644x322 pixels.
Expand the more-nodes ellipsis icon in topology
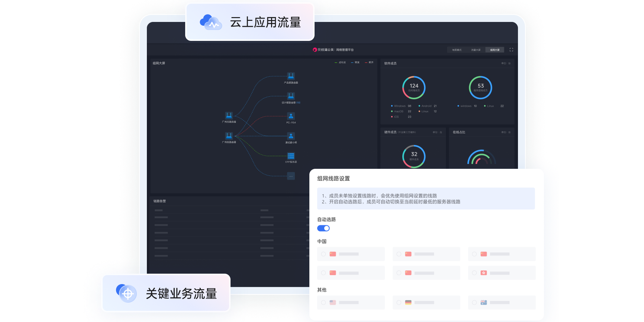[x=291, y=176]
